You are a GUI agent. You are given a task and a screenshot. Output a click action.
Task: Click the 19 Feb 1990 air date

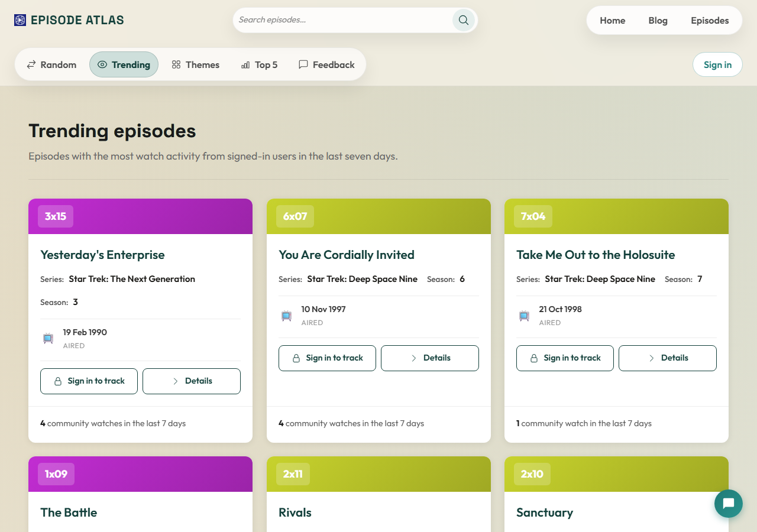click(85, 332)
